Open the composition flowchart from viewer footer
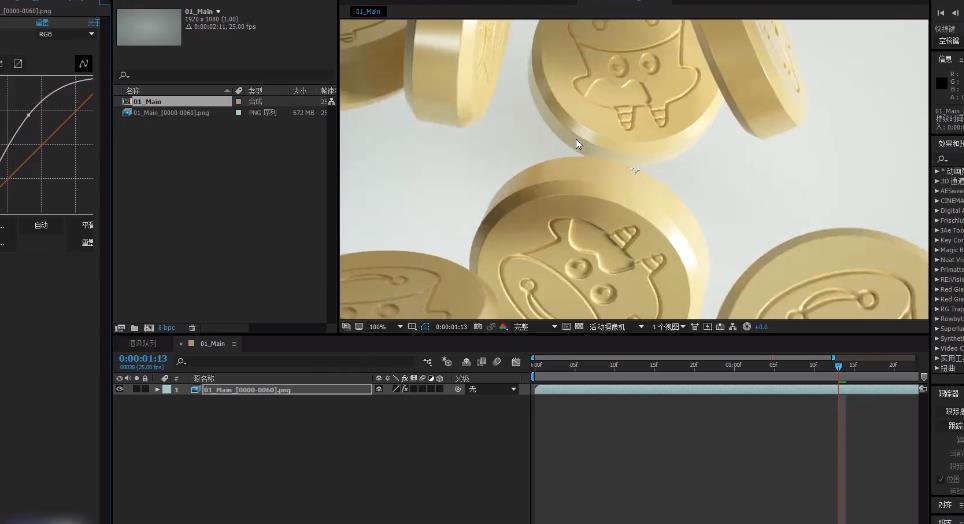Viewport: 964px width, 524px height. coord(732,327)
